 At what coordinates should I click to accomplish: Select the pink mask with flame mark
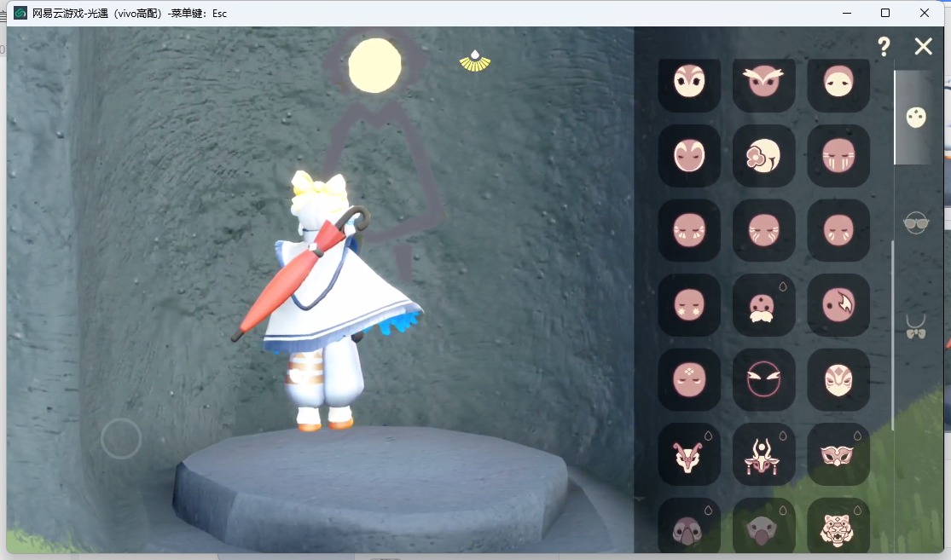click(x=838, y=305)
